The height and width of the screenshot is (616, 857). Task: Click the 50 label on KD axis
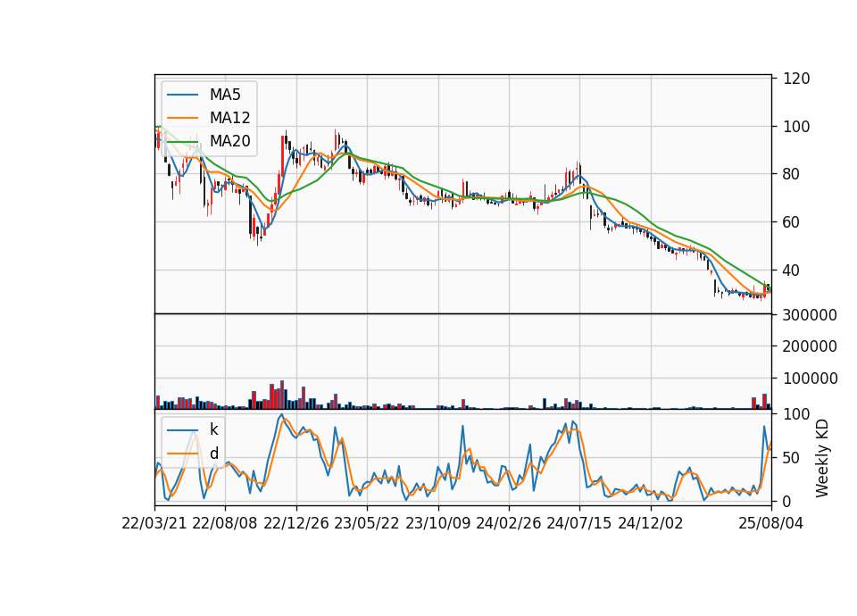(792, 458)
